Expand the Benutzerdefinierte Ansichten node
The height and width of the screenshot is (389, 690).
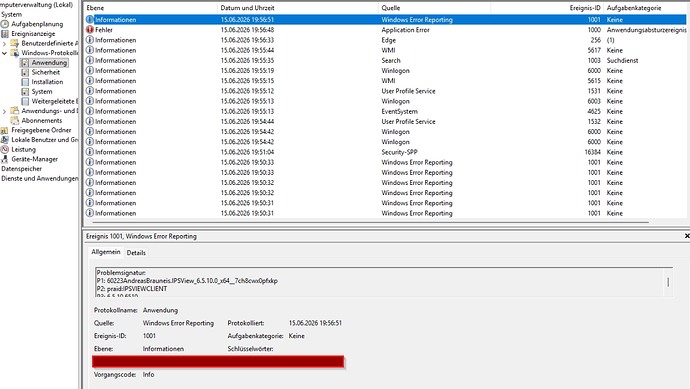4,44
